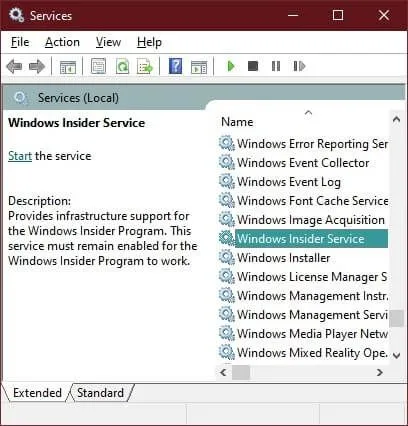
Task: Click gear icon beside Windows Media Player Netw
Action: (x=227, y=333)
